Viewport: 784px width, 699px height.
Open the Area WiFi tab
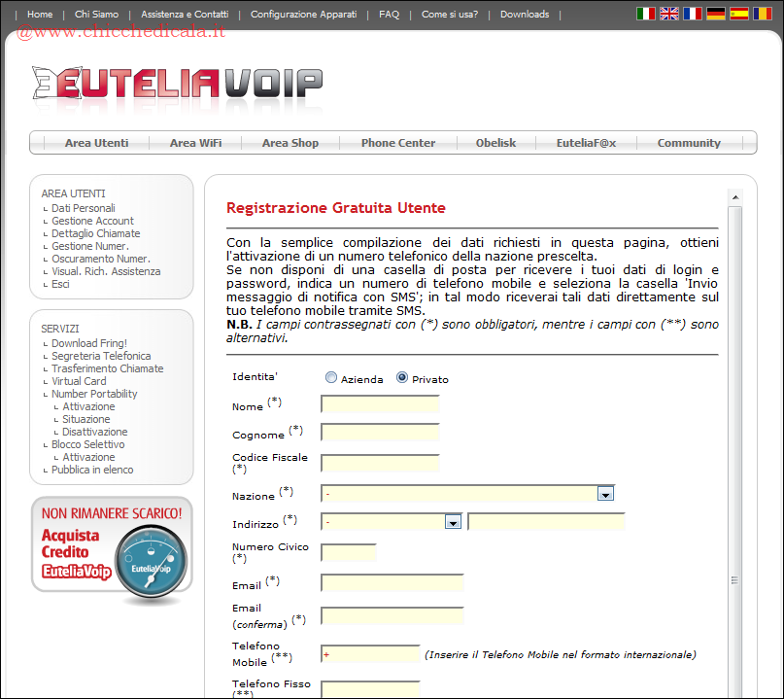(195, 143)
